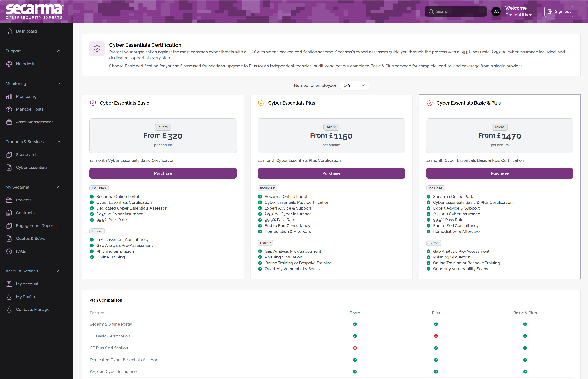Open Monitoring bar chart icon
Screen dimensions: 588x379
[x=9, y=96]
